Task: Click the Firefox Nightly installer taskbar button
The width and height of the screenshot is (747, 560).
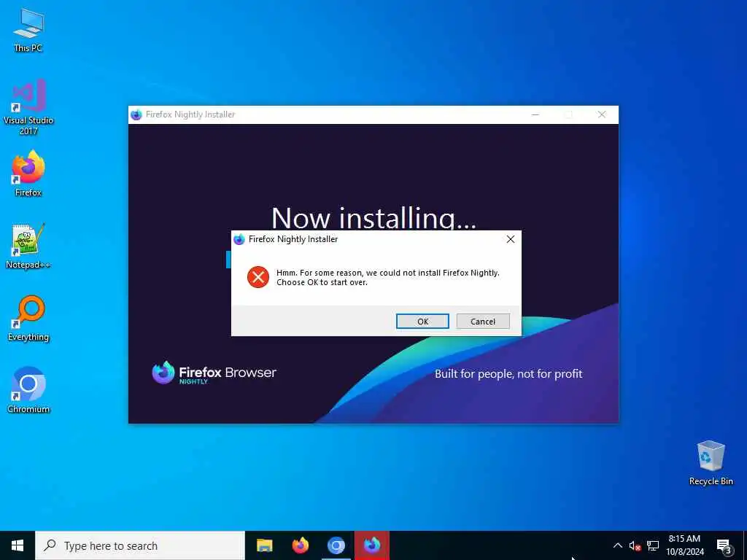Action: [371, 545]
